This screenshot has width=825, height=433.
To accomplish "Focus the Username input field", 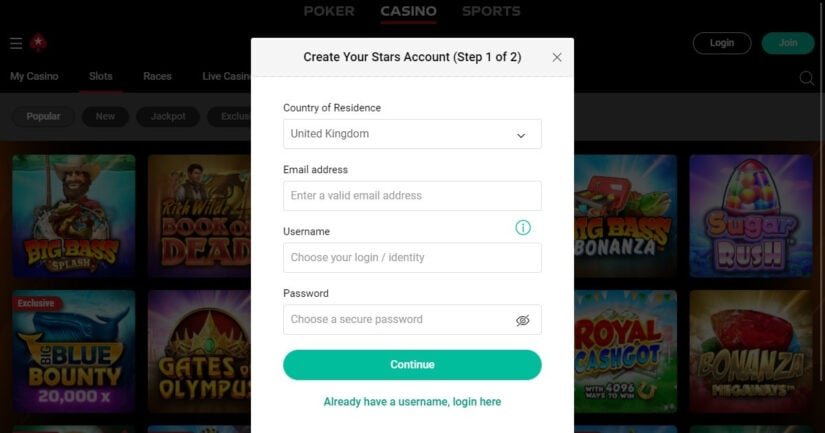I will coord(412,258).
